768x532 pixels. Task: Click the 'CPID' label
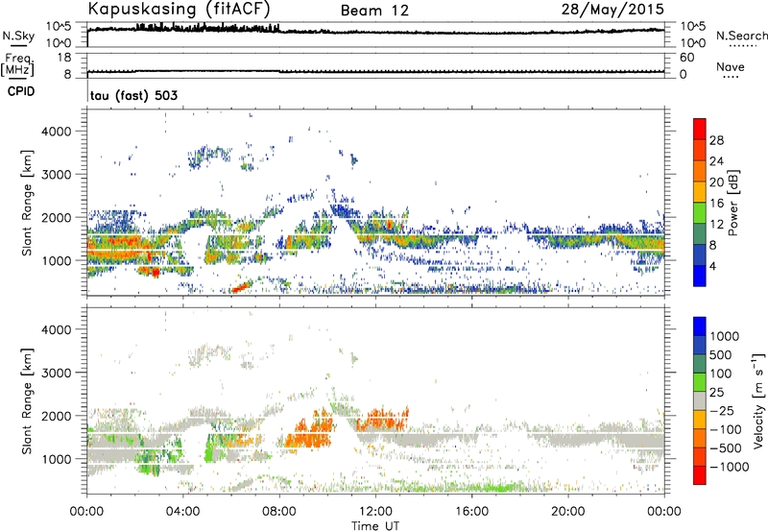21,91
